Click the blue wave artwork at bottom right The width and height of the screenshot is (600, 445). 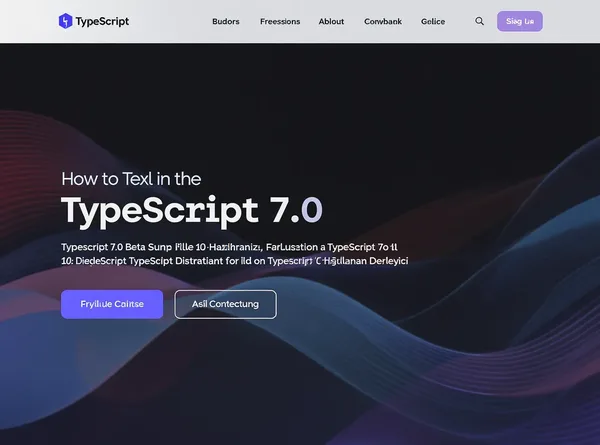500,360
